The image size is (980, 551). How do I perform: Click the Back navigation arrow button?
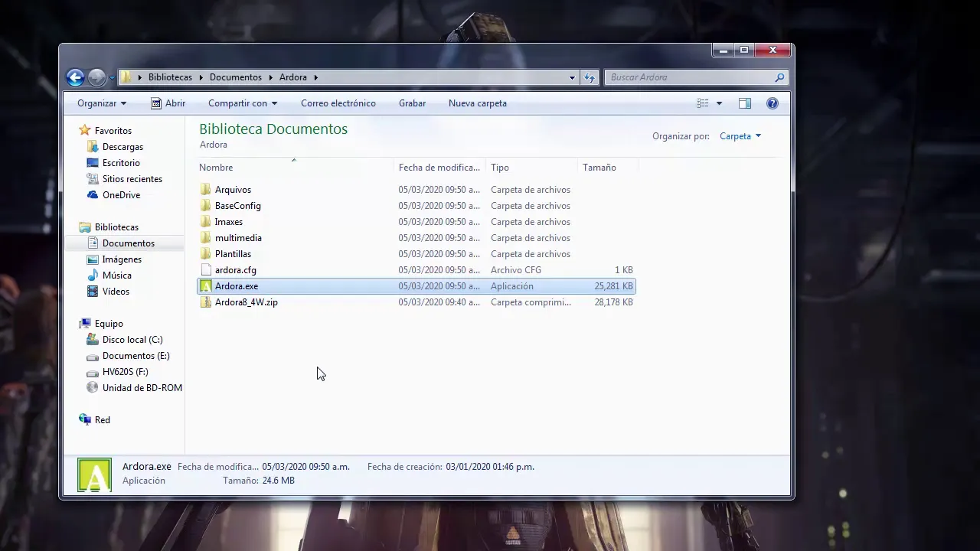(x=75, y=77)
